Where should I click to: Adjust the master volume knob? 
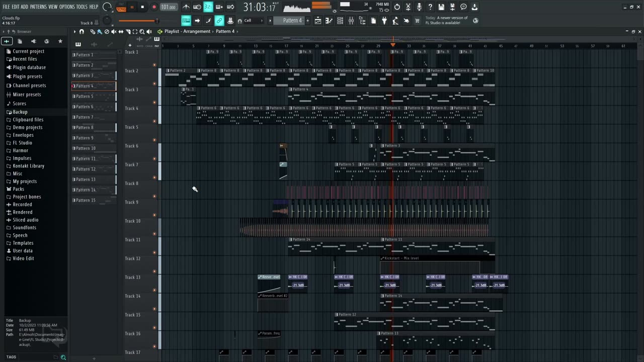click(x=107, y=7)
